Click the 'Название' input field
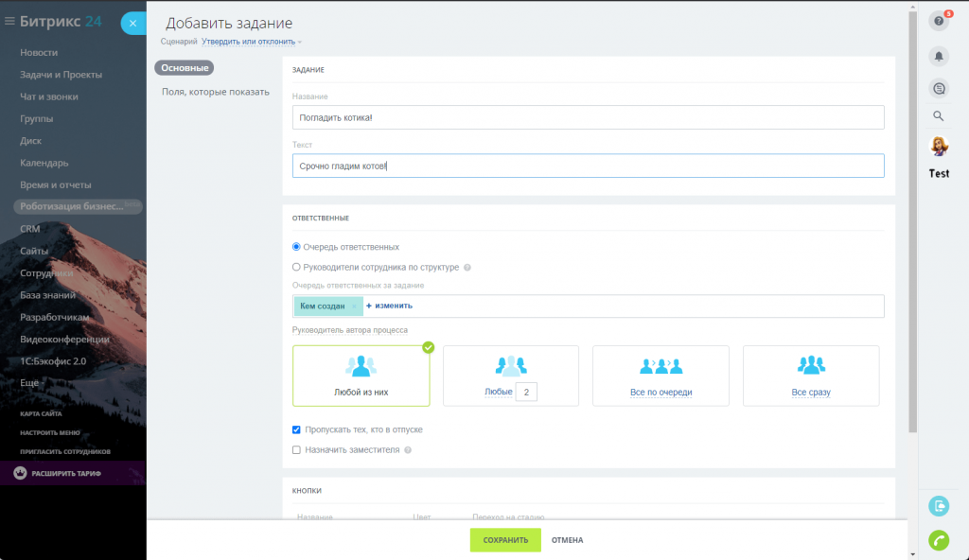 pos(588,117)
